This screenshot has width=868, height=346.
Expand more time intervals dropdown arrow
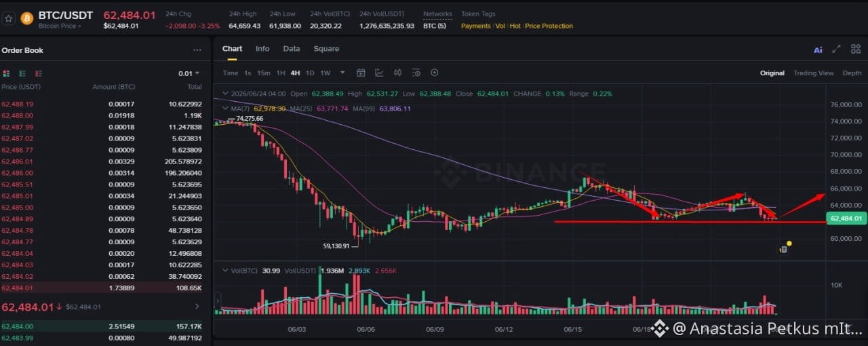pos(342,73)
